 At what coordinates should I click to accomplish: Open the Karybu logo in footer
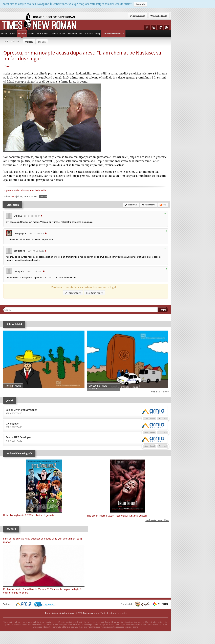143,604
